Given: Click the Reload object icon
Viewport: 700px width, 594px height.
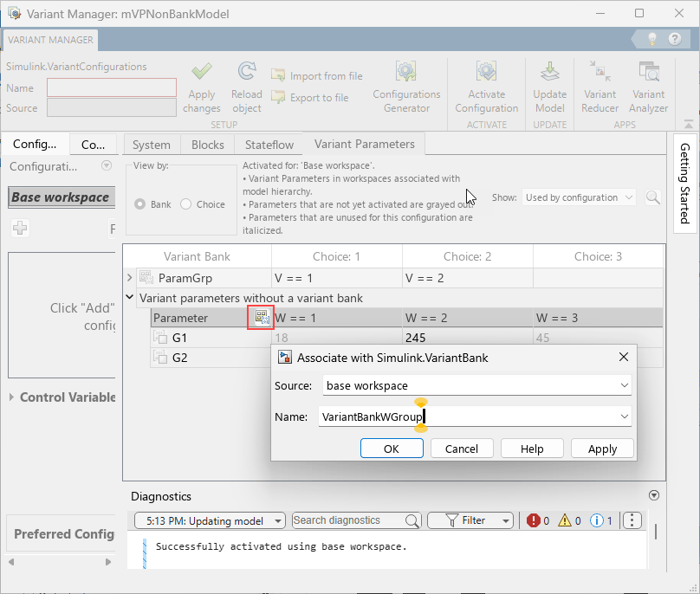Looking at the screenshot, I should 246,71.
